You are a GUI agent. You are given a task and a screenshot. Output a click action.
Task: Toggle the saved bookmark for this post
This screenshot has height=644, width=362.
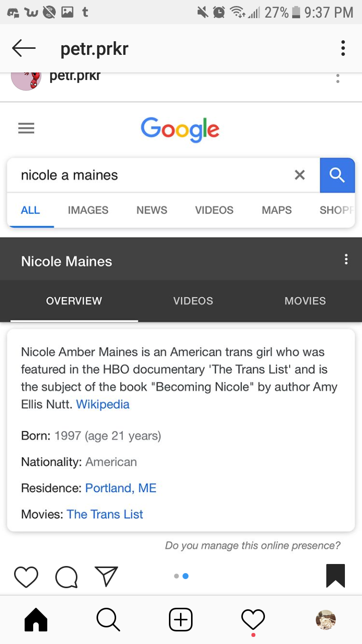coord(335,576)
